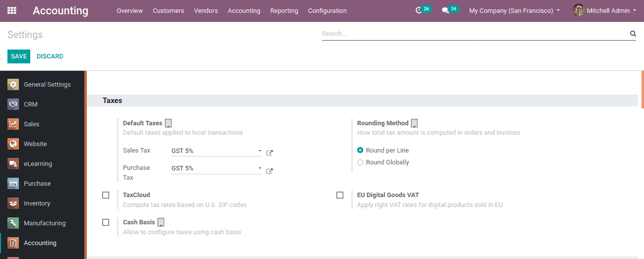644x259 pixels.
Task: Open the Mitchell Admin user menu
Action: coord(604,10)
